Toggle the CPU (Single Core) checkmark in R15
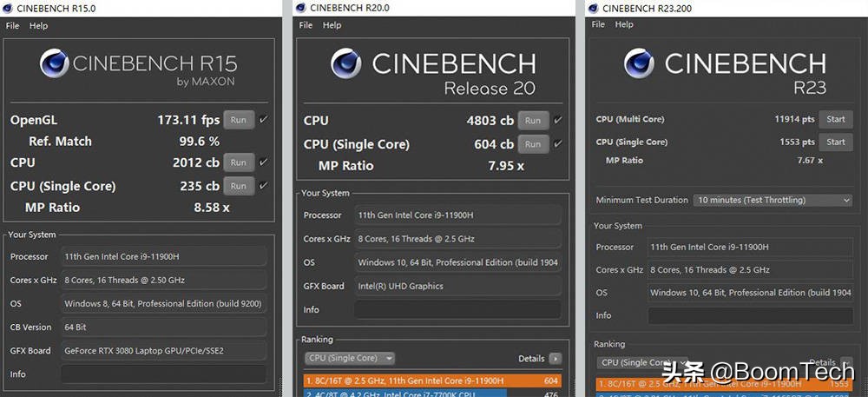This screenshot has width=868, height=397. (x=263, y=186)
